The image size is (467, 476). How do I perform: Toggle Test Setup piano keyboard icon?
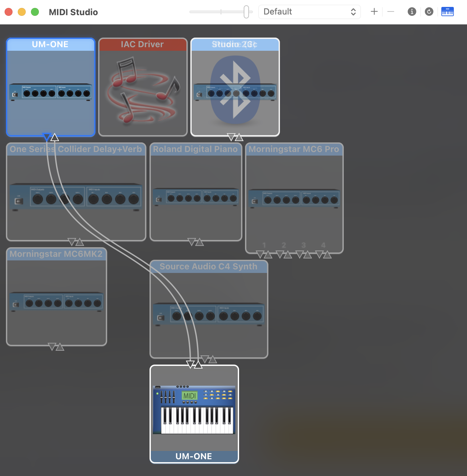448,12
